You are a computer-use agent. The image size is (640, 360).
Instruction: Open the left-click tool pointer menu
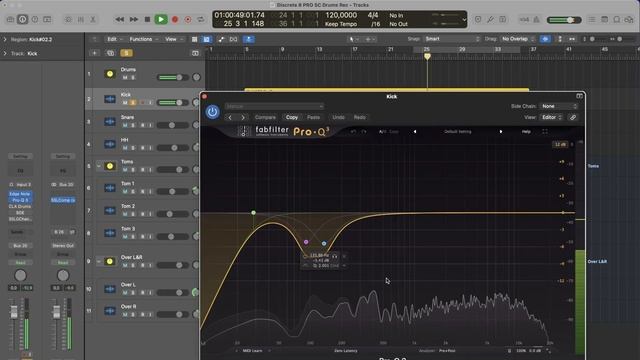click(x=353, y=39)
